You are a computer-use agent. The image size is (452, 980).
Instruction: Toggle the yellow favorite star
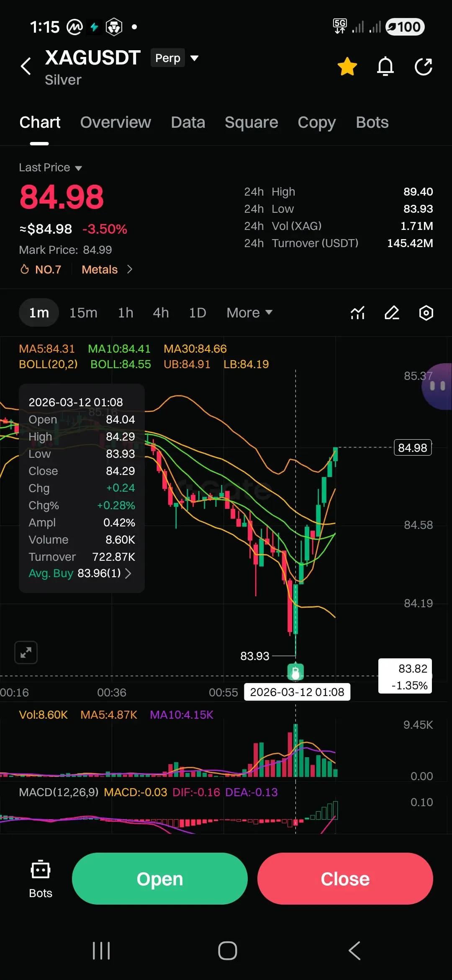pos(347,67)
